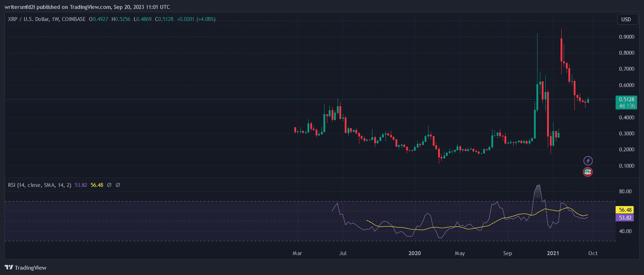Viewport: 644px width, 275px height.
Task: Click the 0.9000 price axis label
Action: click(627, 37)
